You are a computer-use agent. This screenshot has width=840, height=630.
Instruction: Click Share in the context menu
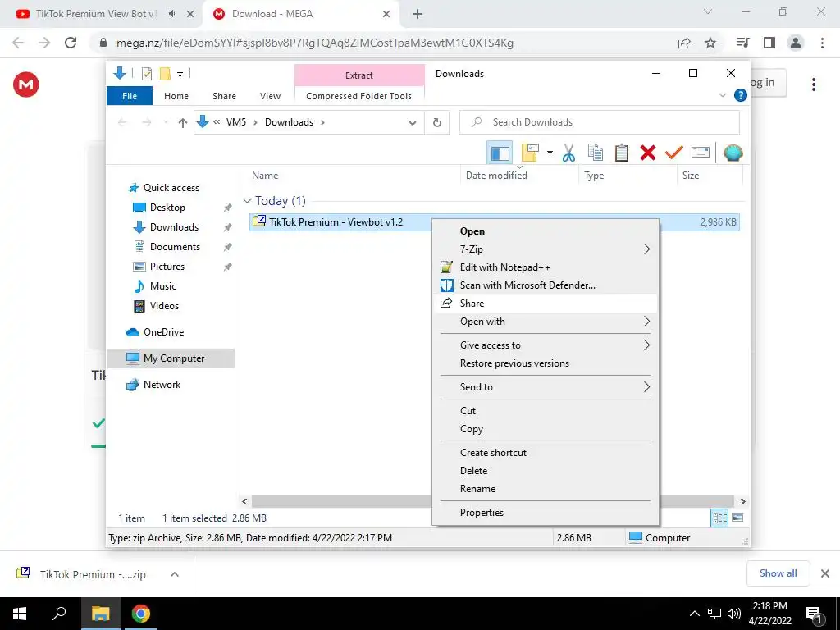click(546, 304)
